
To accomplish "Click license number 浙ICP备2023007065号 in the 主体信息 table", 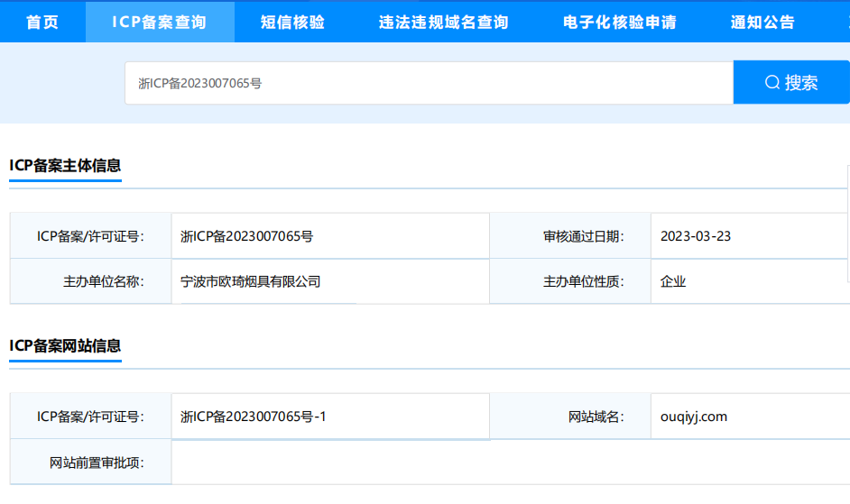I will 246,236.
